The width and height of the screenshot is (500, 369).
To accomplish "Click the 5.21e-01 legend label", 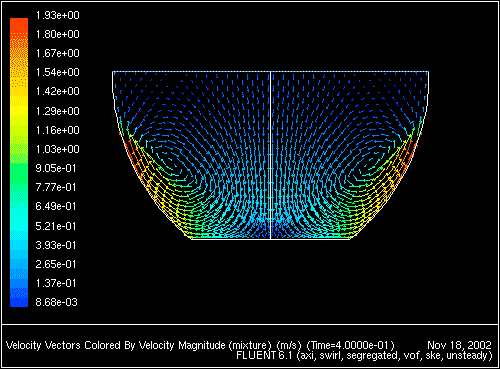I will pyautogui.click(x=56, y=226).
